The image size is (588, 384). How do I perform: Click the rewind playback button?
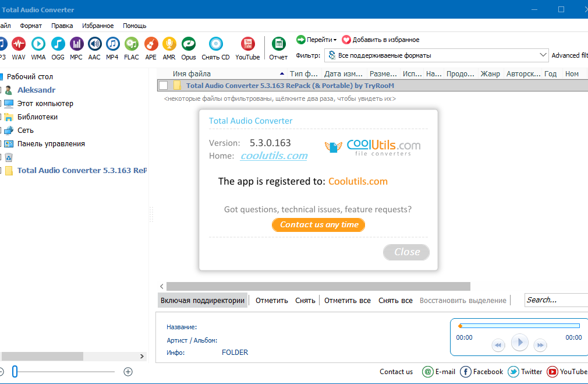coord(498,345)
